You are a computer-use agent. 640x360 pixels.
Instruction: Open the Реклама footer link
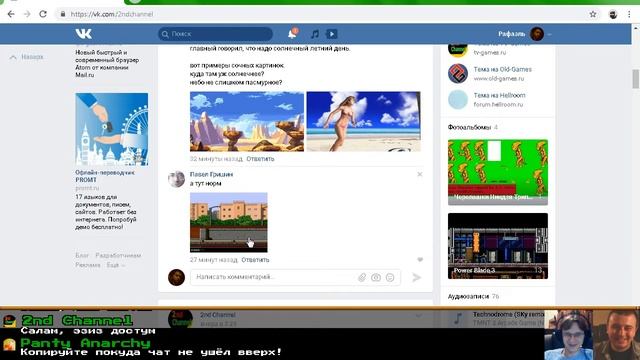click(x=88, y=265)
